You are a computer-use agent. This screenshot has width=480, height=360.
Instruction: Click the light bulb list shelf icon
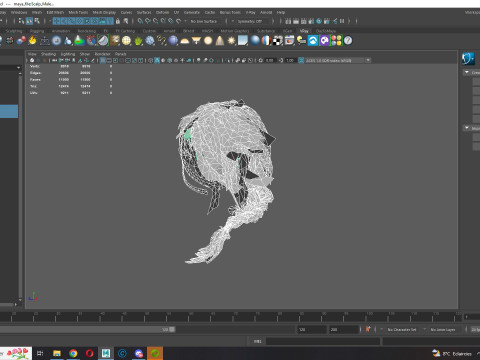(x=301, y=41)
